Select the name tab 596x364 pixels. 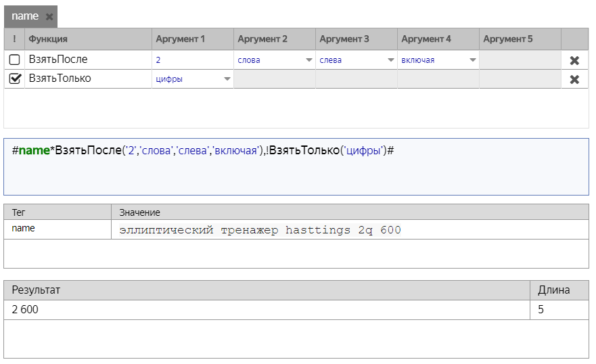25,16
